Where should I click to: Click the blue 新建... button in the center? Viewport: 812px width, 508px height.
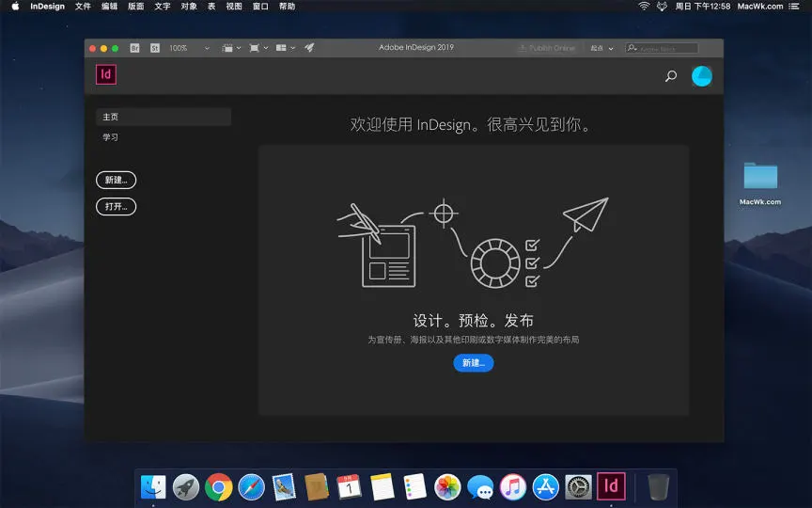pyautogui.click(x=474, y=363)
